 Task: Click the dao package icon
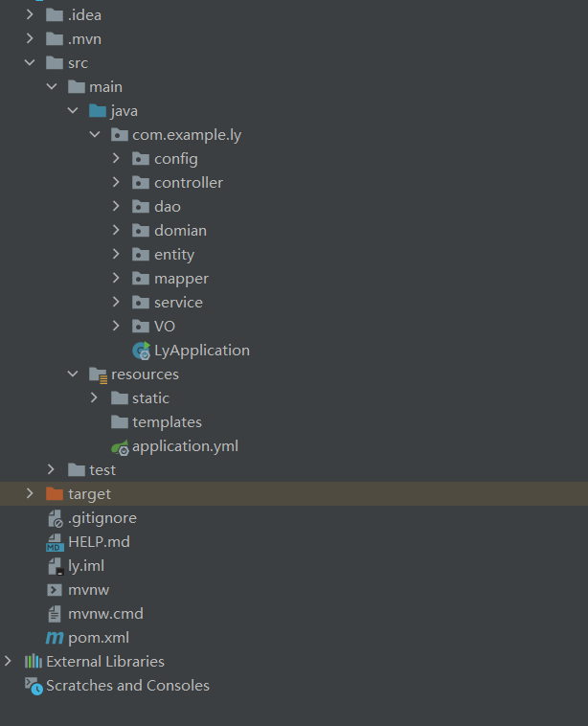141,207
